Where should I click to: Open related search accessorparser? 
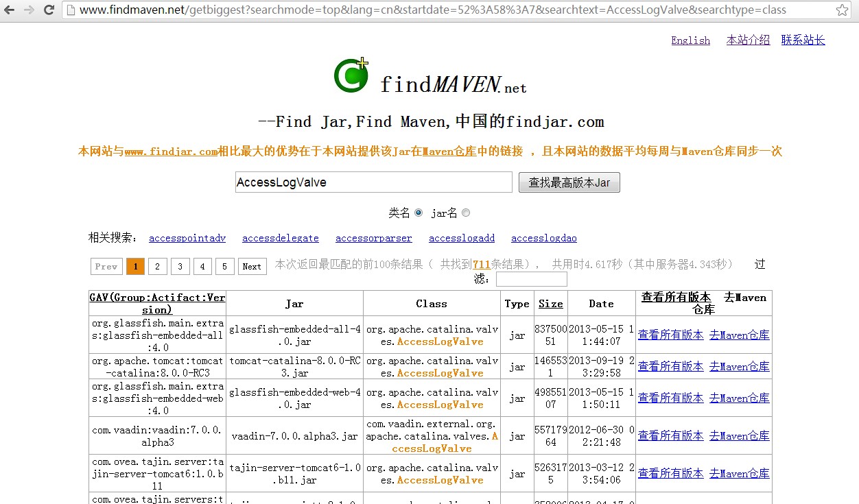374,239
